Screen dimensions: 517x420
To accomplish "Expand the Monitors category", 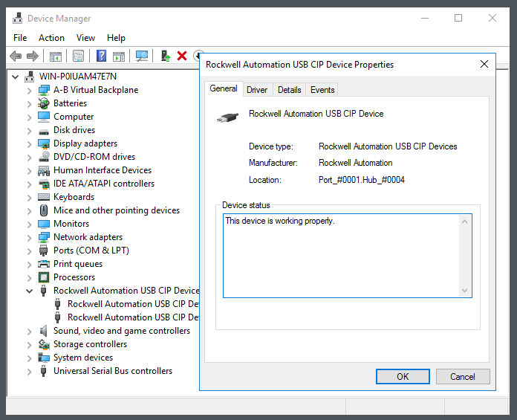I will 30,224.
